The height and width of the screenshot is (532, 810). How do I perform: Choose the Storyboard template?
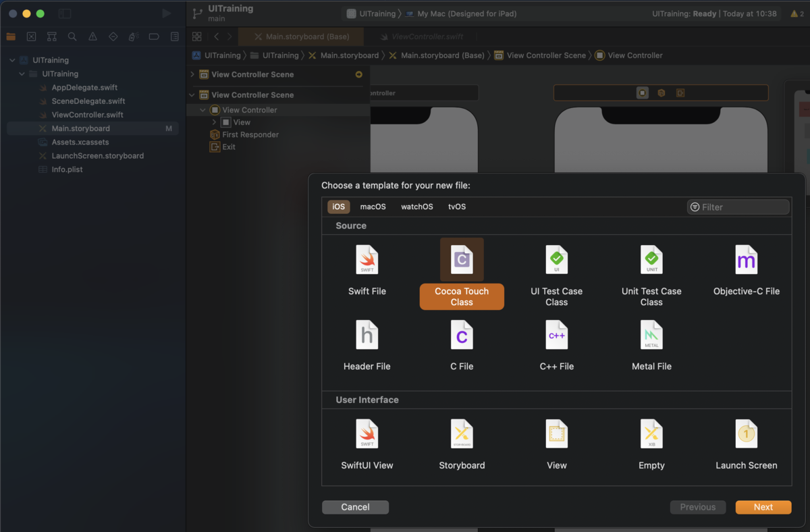pyautogui.click(x=462, y=444)
